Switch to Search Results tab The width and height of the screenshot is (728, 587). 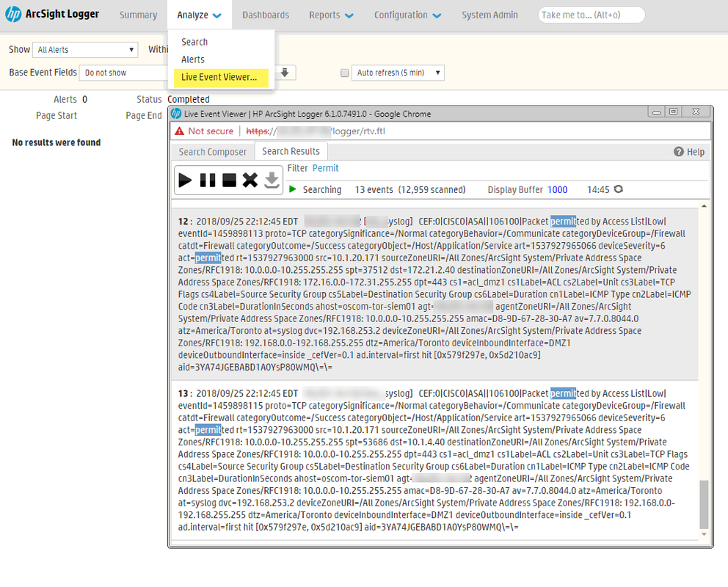[291, 151]
